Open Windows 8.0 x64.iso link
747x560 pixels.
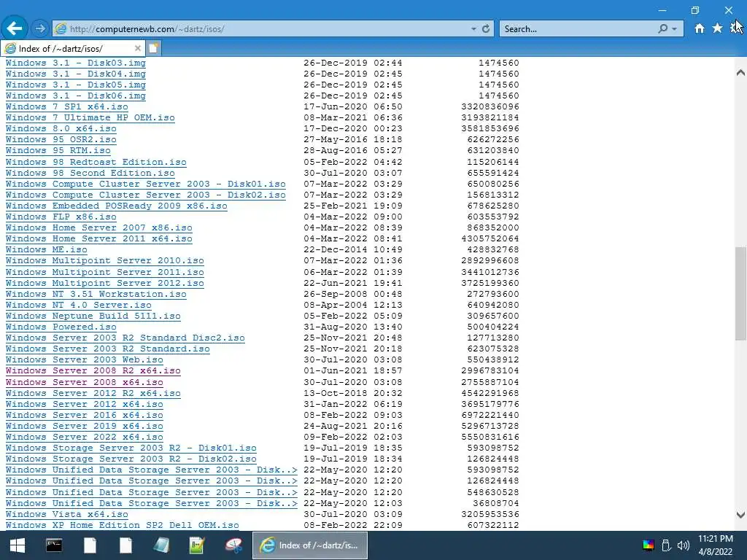tap(61, 128)
